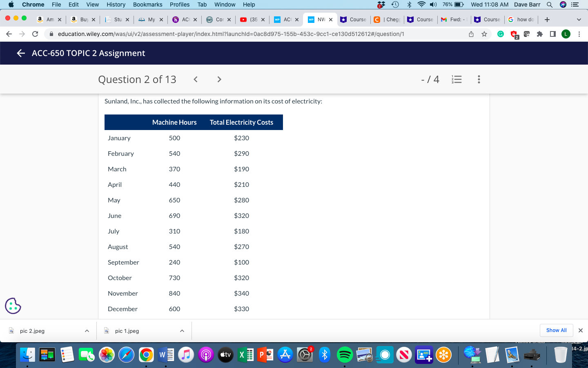Open the Profiles menu
Screen dimensions: 588x368
[x=180, y=4]
